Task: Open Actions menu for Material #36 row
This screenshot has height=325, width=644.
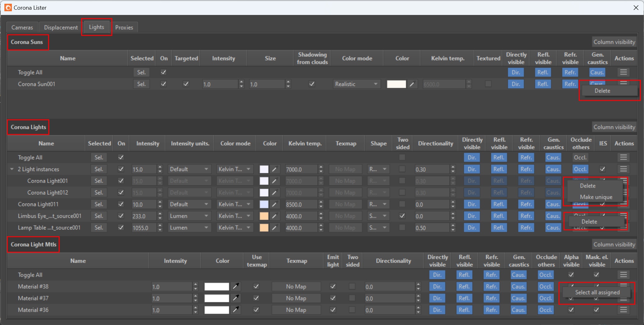Action: (623, 310)
